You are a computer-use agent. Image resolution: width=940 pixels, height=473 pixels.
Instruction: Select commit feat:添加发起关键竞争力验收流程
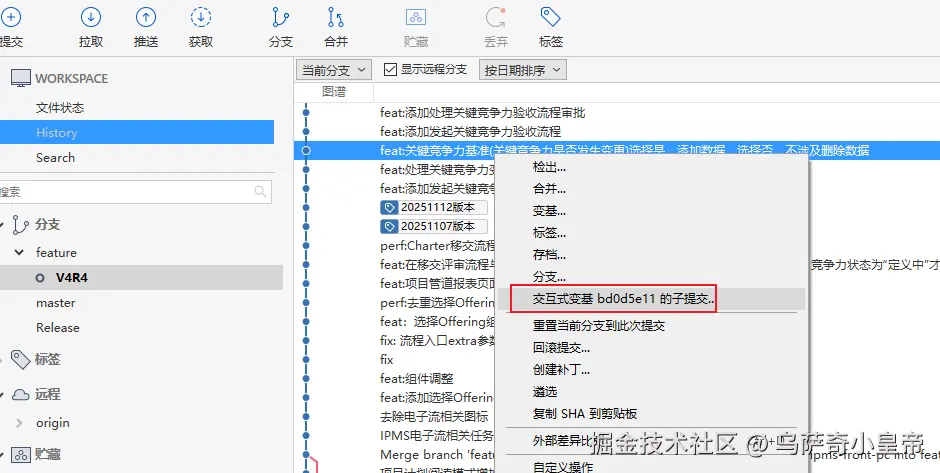point(471,131)
